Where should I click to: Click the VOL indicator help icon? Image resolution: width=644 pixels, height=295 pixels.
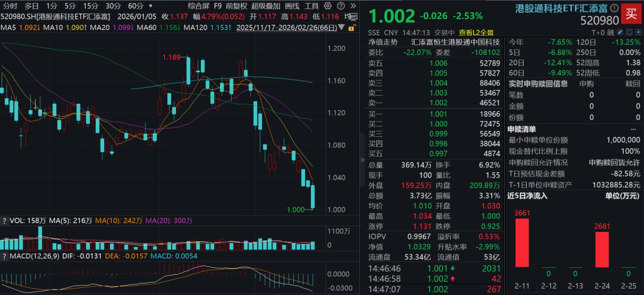(x=4, y=220)
